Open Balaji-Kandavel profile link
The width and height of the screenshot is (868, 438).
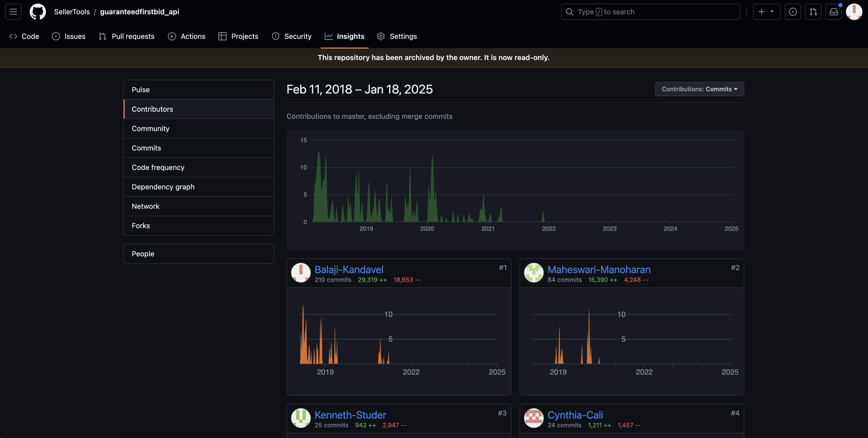(x=349, y=270)
